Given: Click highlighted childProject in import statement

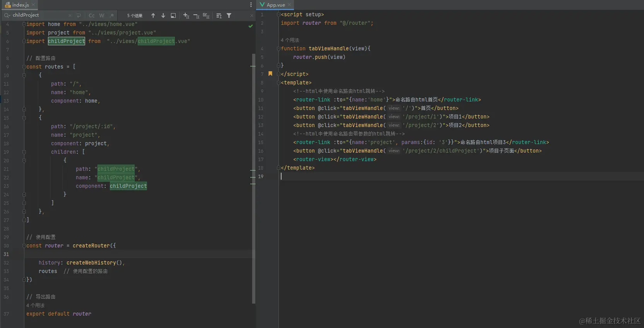Looking at the screenshot, I should tap(67, 41).
